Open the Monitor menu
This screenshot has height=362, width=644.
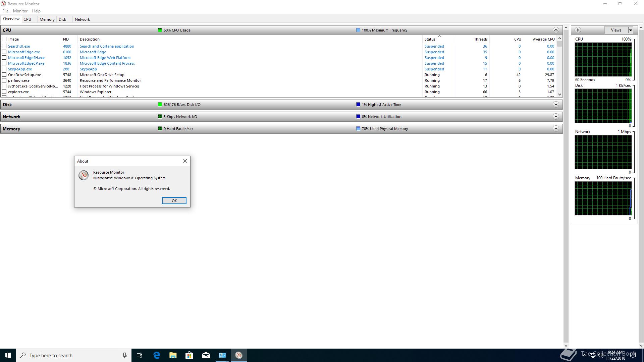pos(20,11)
